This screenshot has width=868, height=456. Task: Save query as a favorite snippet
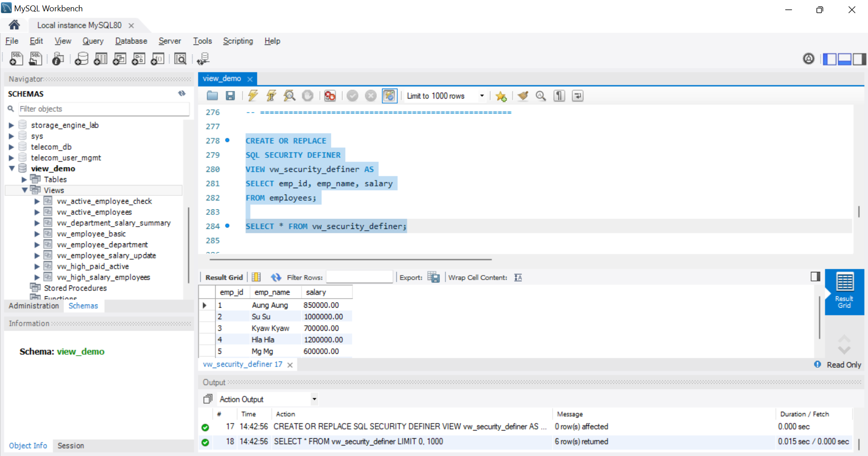[x=501, y=96]
